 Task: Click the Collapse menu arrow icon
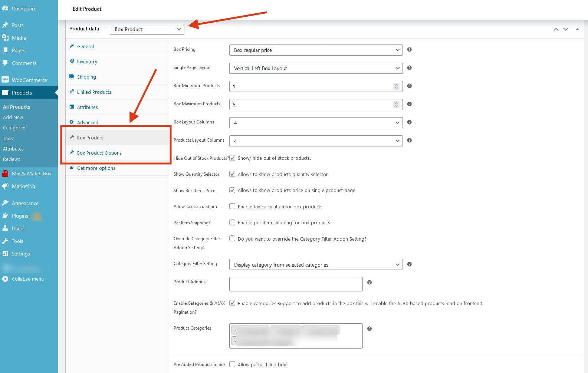(x=5, y=279)
